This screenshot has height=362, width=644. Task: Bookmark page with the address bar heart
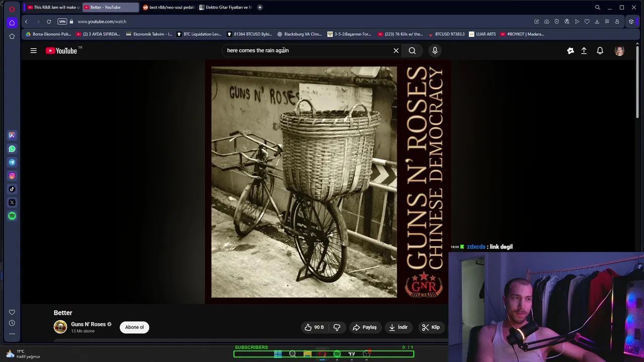pos(587,22)
